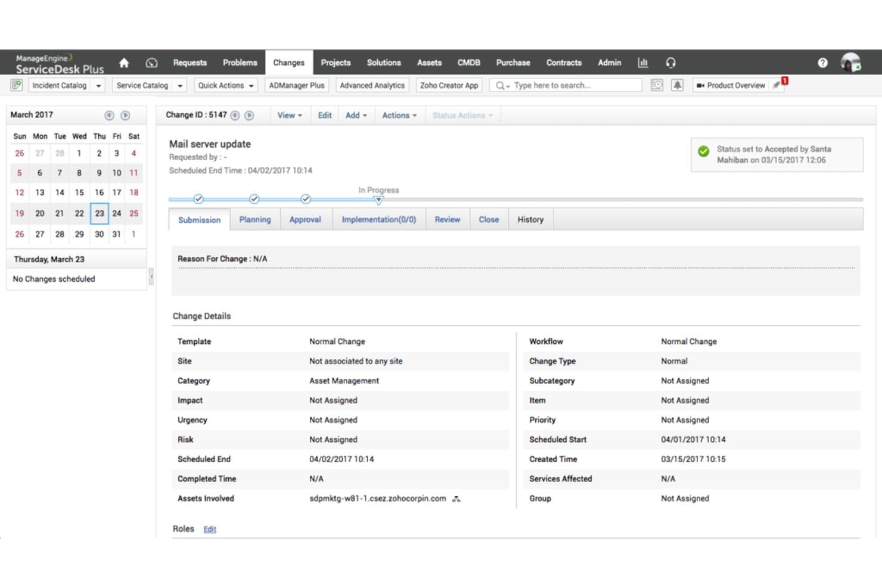Open the Actions dropdown menu
The height and width of the screenshot is (588, 882).
pyautogui.click(x=399, y=115)
